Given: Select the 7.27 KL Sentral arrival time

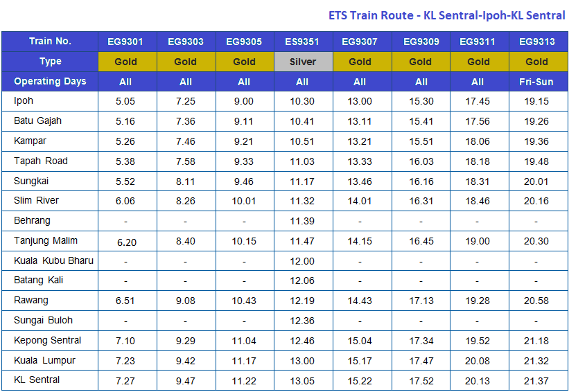Looking at the screenshot, I should [x=126, y=380].
